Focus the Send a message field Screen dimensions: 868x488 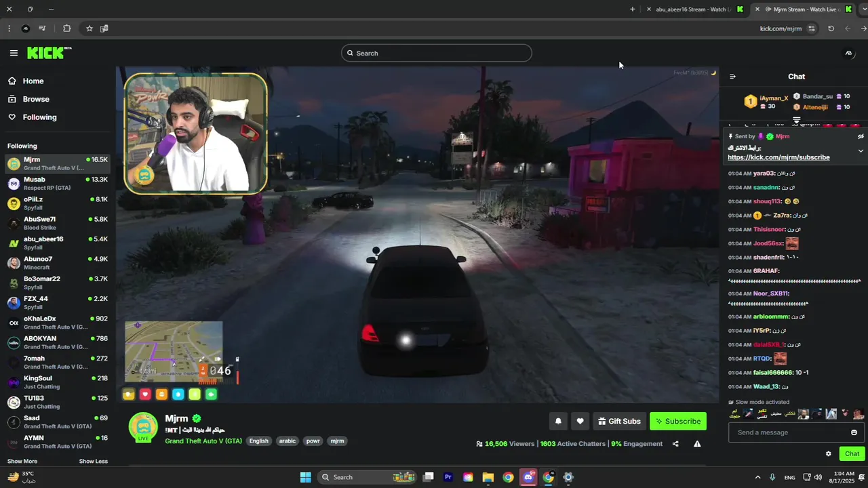(797, 432)
